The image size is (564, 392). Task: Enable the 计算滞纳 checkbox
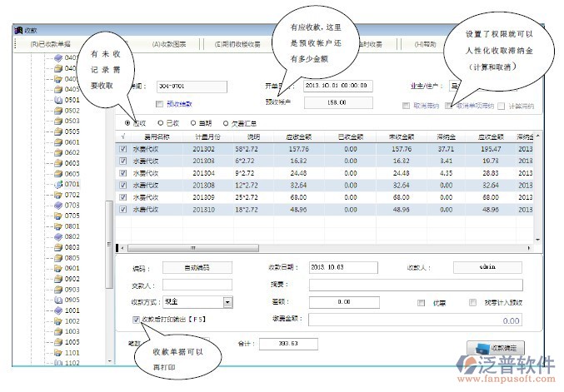pyautogui.click(x=502, y=106)
